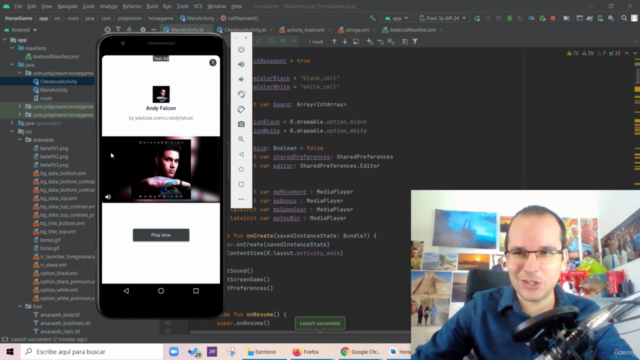
Task: Collapse the manifests folder
Action: click(12, 48)
